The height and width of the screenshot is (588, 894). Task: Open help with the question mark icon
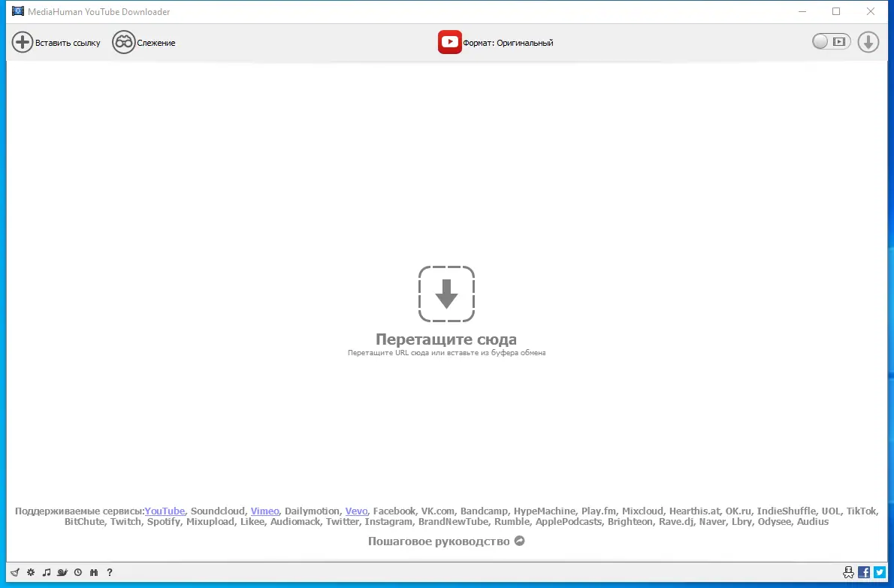point(110,573)
